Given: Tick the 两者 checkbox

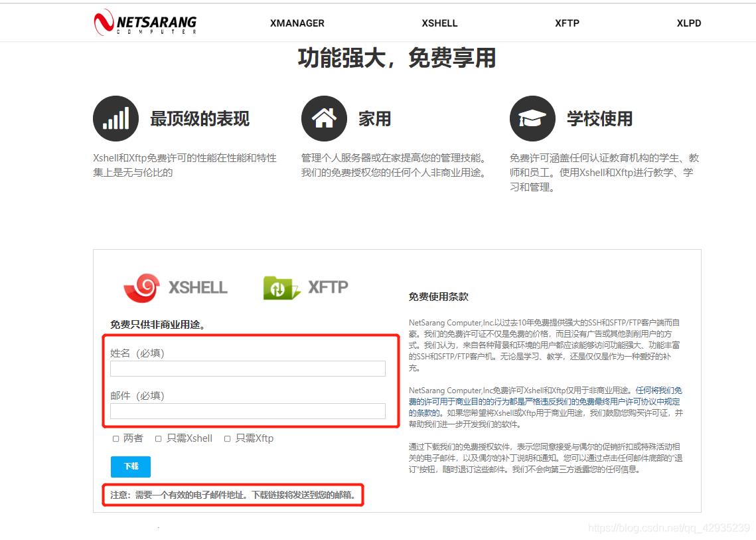Looking at the screenshot, I should [x=115, y=438].
